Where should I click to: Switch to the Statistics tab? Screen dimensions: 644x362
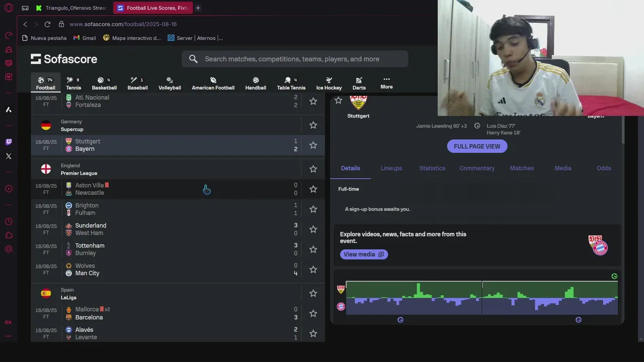(432, 168)
